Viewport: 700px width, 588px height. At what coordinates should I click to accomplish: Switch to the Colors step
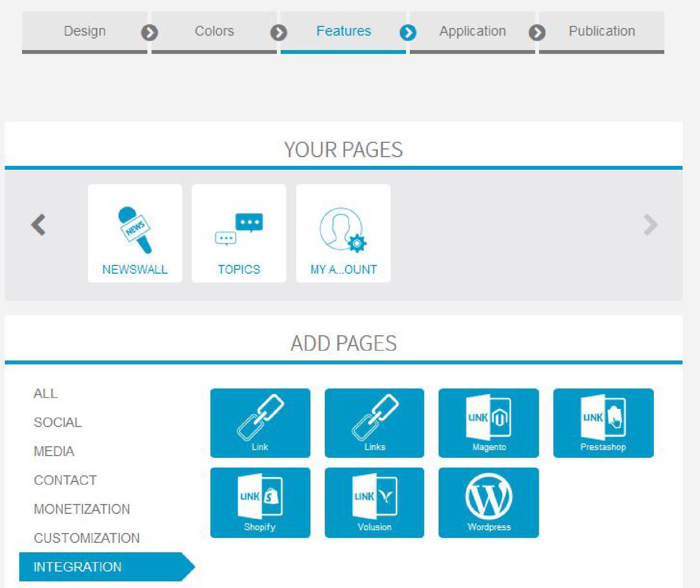pos(214,31)
